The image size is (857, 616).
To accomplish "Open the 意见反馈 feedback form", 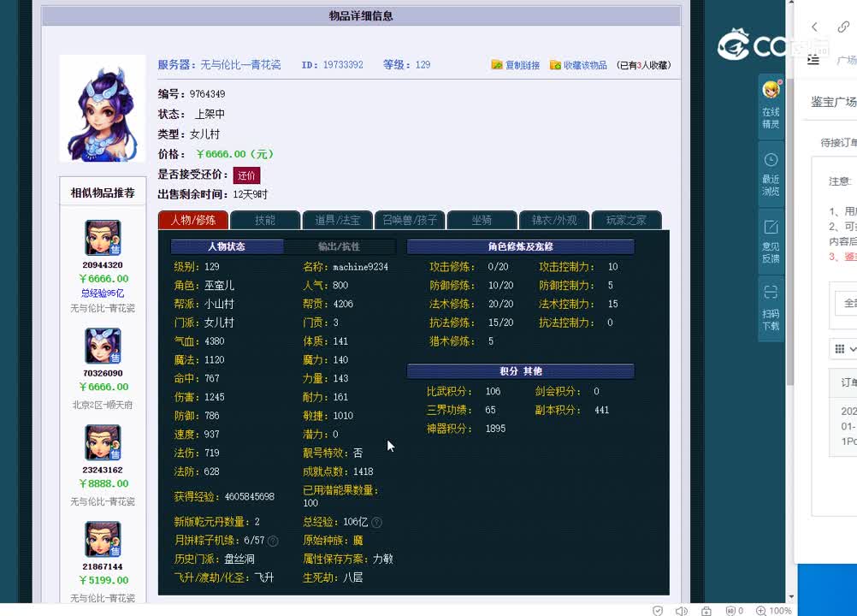I will (771, 241).
